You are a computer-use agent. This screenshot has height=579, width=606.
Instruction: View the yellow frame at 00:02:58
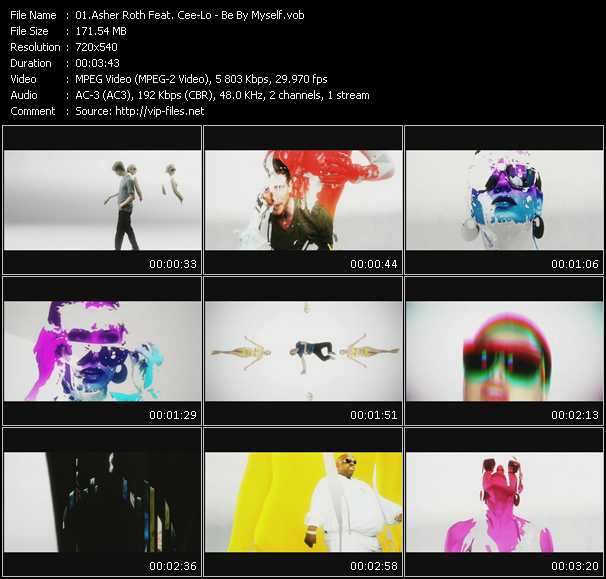[x=303, y=502]
